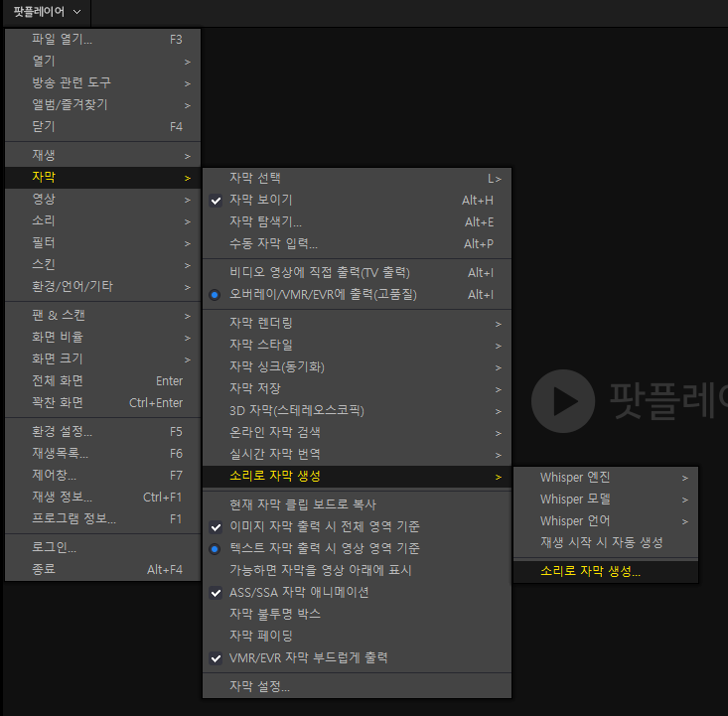Expand 3D 자막(스테레오스코픽) submenu
Image resolution: width=728 pixels, height=716 pixels.
pos(357,411)
